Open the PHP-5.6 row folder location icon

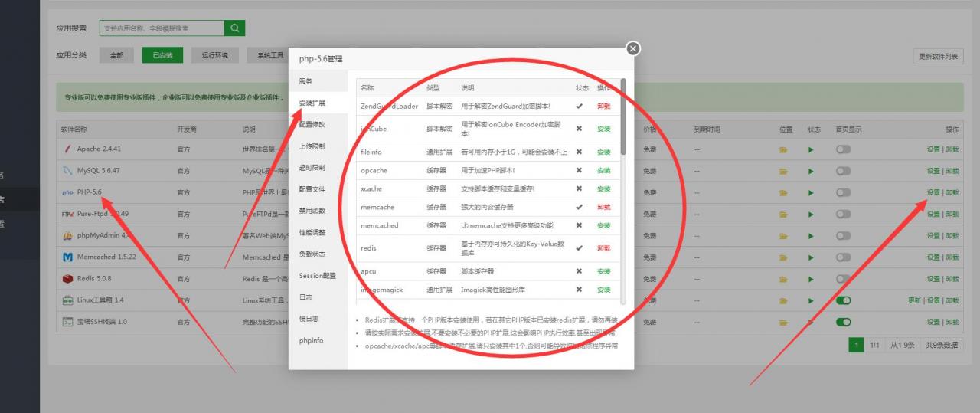click(x=783, y=192)
